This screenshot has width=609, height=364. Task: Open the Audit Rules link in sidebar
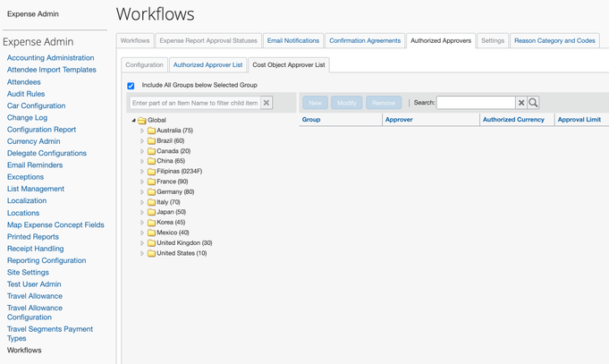coord(26,94)
